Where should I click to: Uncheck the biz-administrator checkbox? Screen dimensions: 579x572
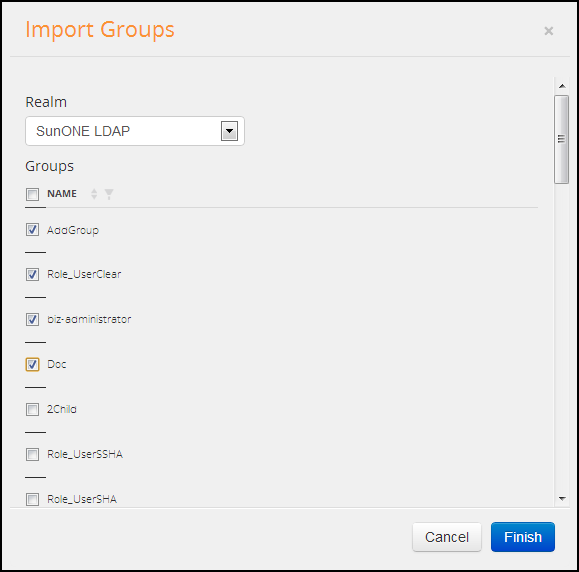pos(32,319)
